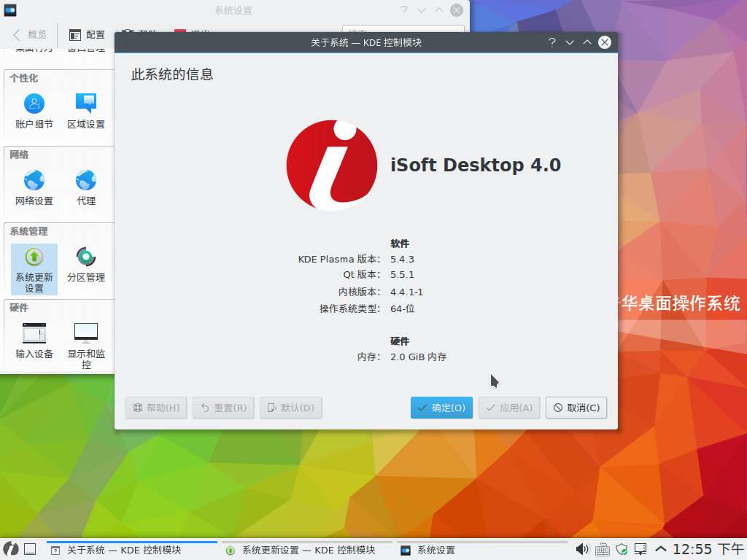Maximize the 关于系统 dialog
747x560 pixels.
(x=587, y=42)
